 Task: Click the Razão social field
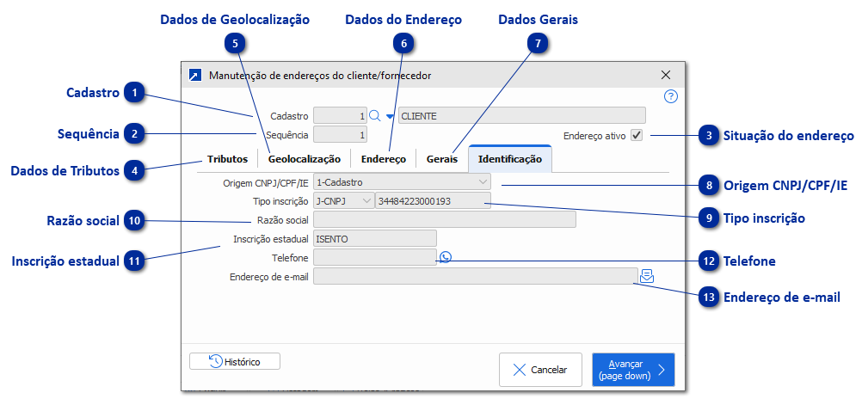click(445, 219)
